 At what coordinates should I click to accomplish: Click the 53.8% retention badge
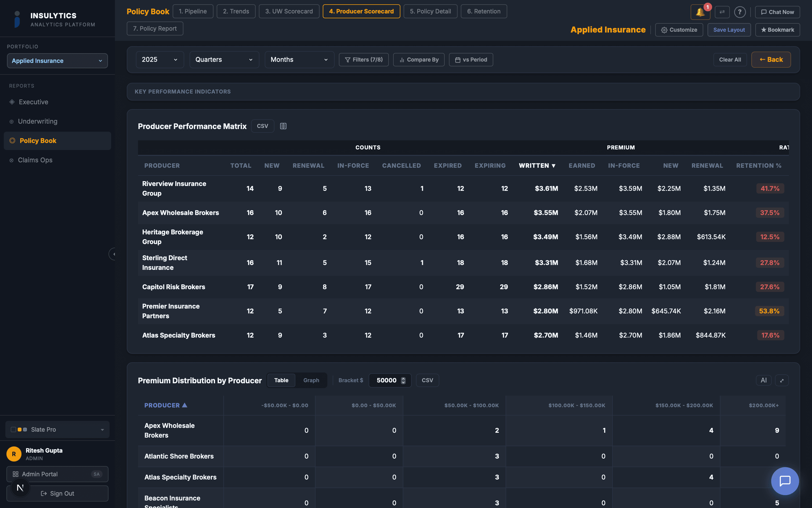(x=769, y=311)
